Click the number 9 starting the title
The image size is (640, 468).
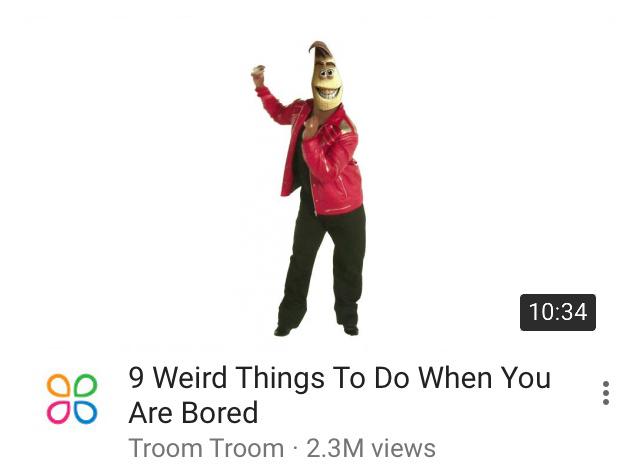[x=136, y=377]
